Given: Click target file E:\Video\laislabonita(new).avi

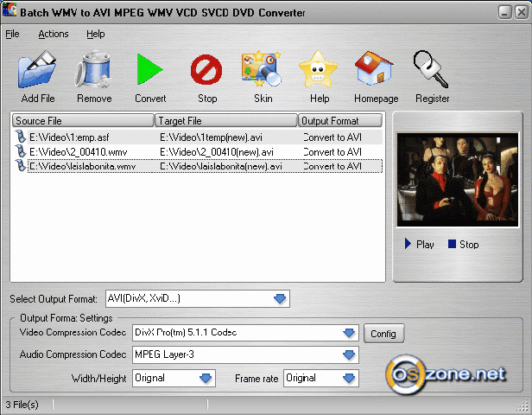Looking at the screenshot, I should click(221, 166).
